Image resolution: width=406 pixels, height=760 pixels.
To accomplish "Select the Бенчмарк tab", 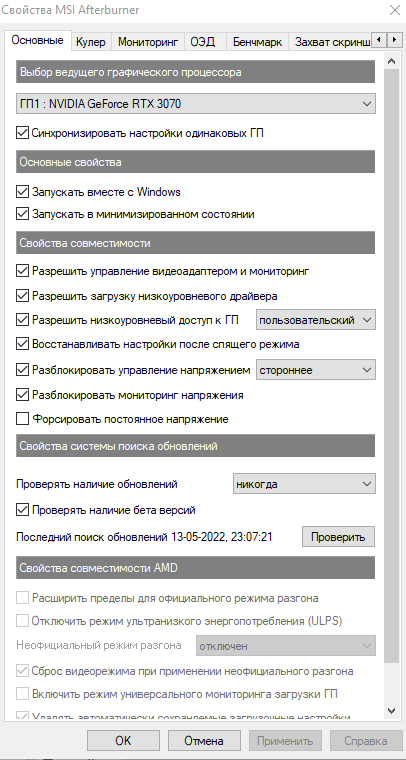I will pos(257,42).
